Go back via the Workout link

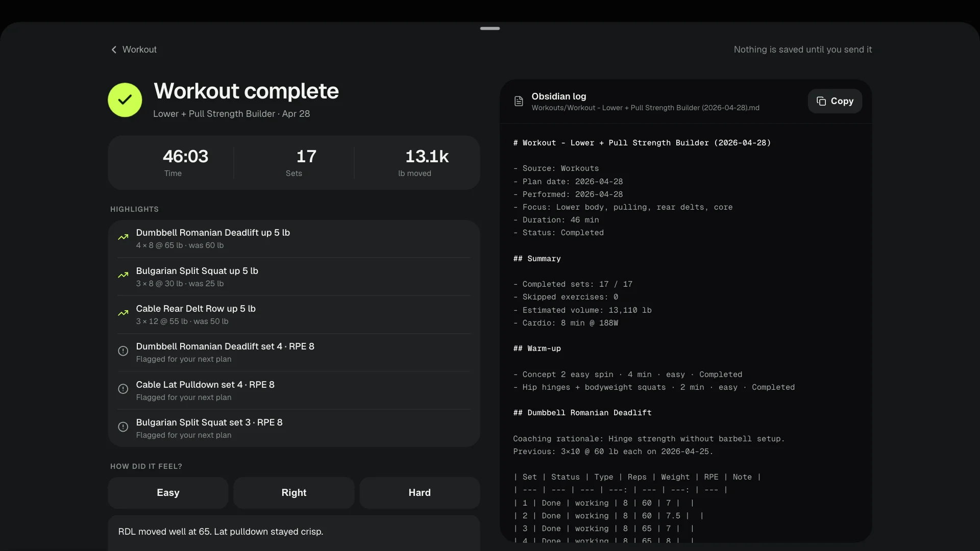tap(134, 49)
